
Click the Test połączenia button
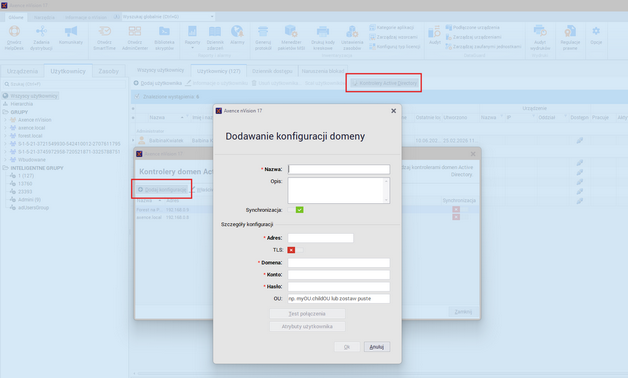(x=307, y=314)
